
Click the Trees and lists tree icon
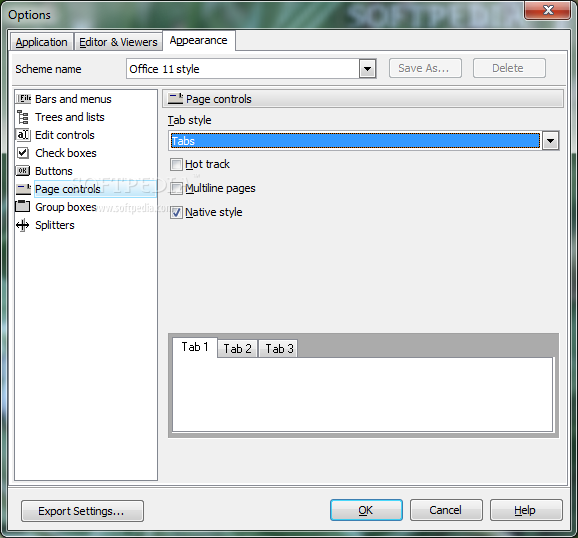(x=23, y=117)
